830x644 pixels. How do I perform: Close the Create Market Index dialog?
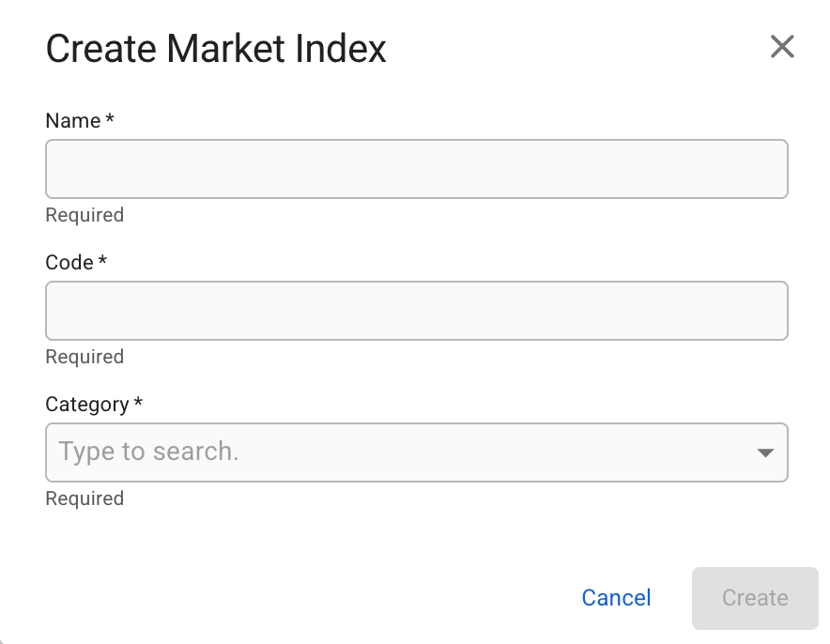click(782, 47)
